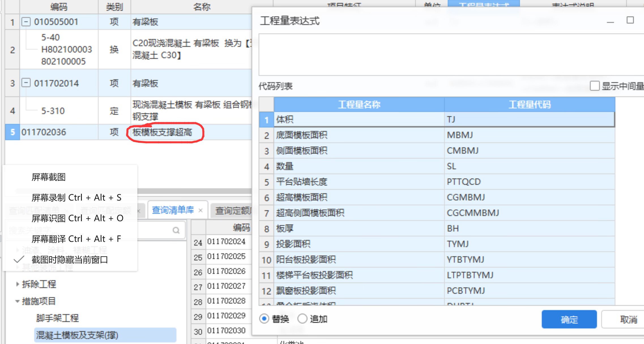Click the 类别 column header
This screenshot has width=644, height=344.
(114, 7)
